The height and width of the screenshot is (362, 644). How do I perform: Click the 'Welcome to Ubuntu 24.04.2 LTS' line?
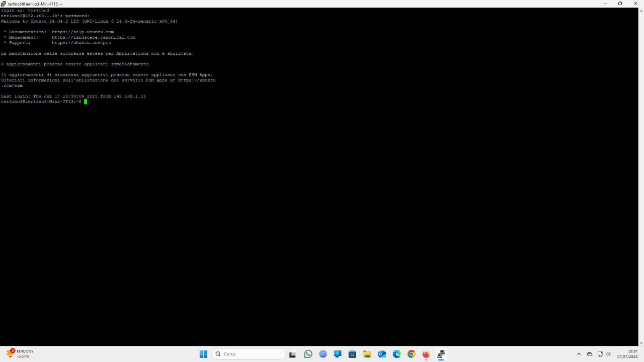[90, 21]
